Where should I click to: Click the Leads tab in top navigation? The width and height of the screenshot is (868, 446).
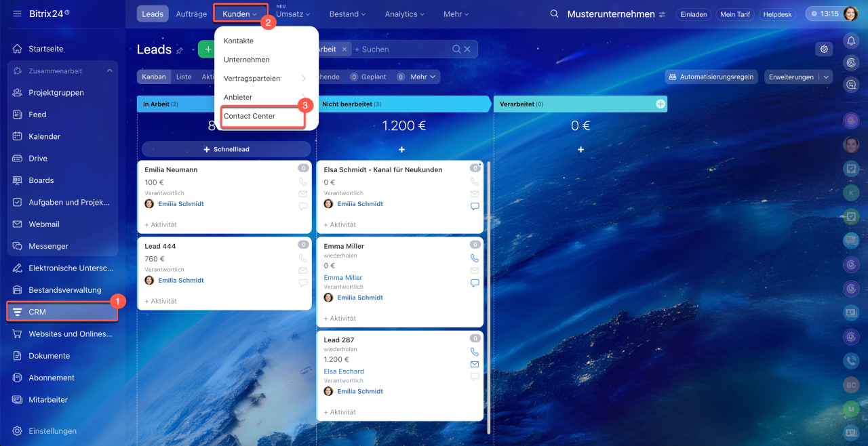point(153,14)
